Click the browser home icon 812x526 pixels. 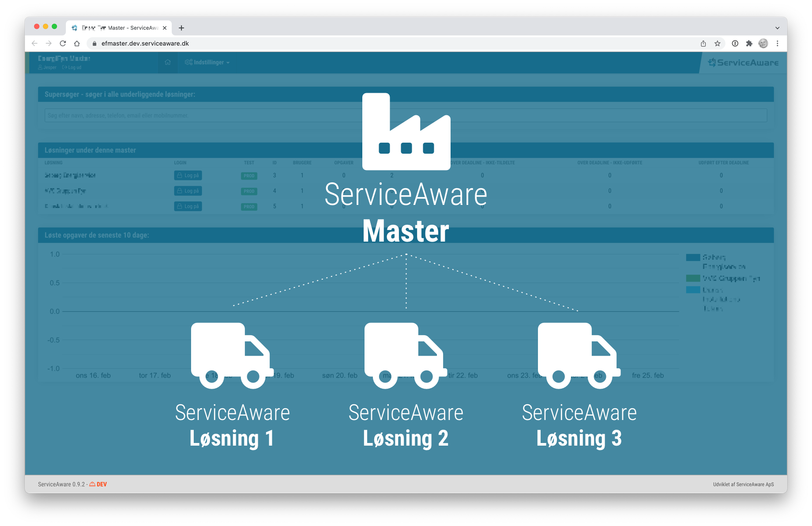coord(77,43)
